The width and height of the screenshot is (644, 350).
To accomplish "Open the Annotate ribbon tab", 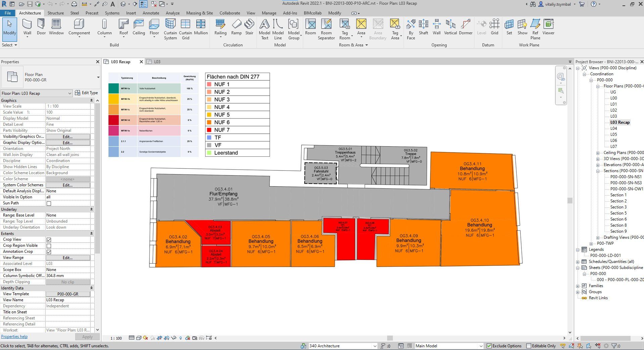I will point(151,13).
